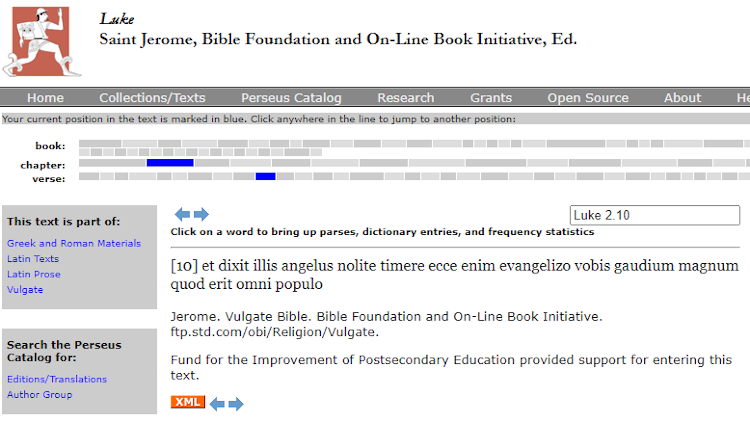Viewport: 750px width, 422px height.
Task: Follow the Greek and Roman Materials link
Action: (x=74, y=243)
